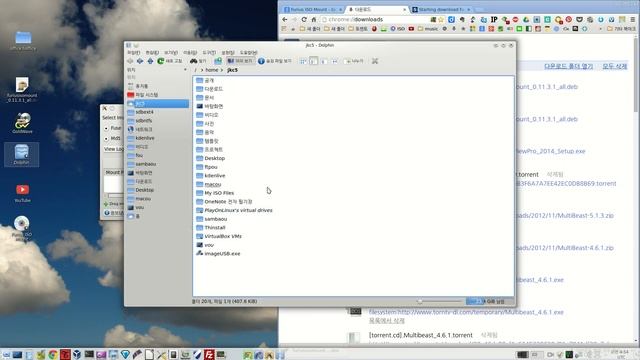Viewport: 640px width, 360px height.
Task: Click Chrome's reload button
Action: click(x=304, y=19)
